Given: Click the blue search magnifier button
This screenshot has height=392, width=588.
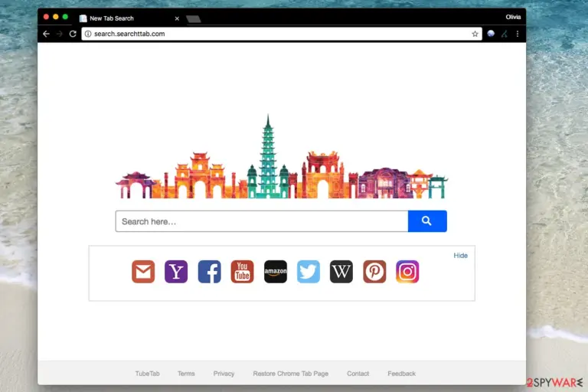Looking at the screenshot, I should (x=427, y=221).
